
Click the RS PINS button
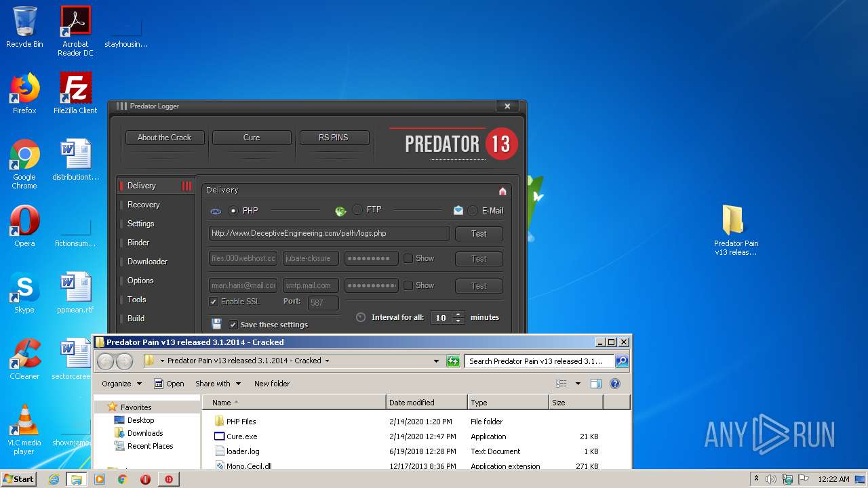pyautogui.click(x=334, y=138)
